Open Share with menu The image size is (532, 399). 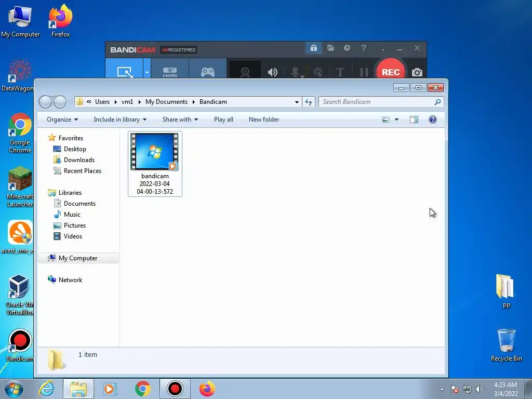pyautogui.click(x=180, y=119)
